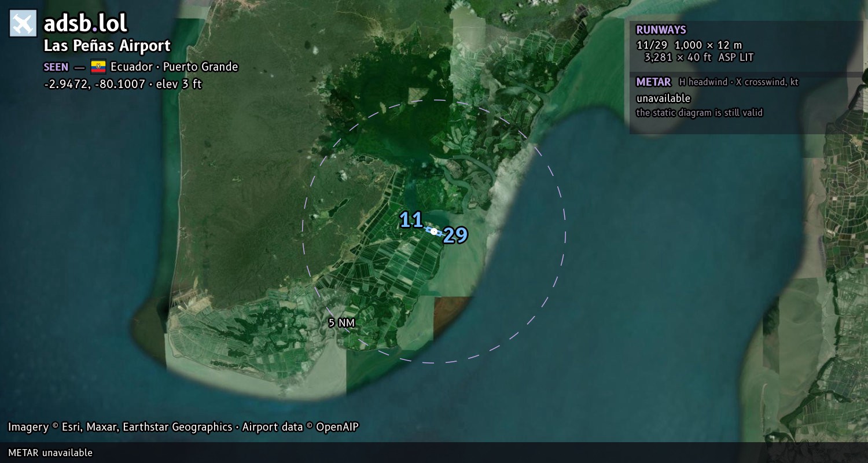
Task: Click the Ecuador · Puerto Grande text
Action: [x=174, y=67]
